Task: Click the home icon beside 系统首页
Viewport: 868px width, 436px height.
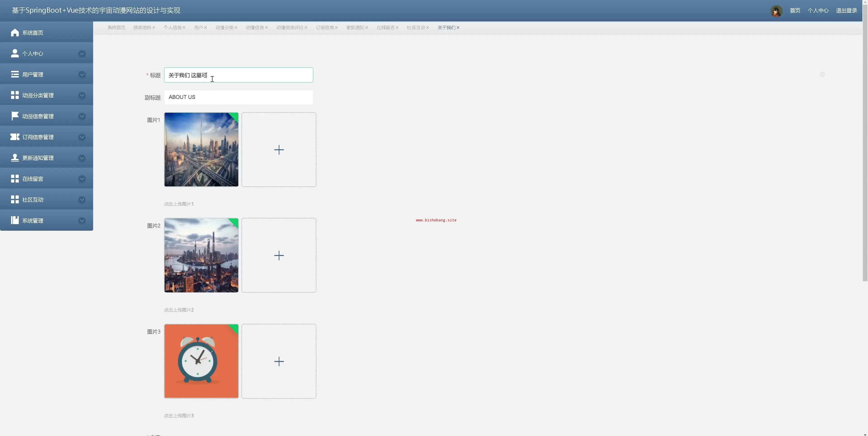Action: (x=14, y=33)
